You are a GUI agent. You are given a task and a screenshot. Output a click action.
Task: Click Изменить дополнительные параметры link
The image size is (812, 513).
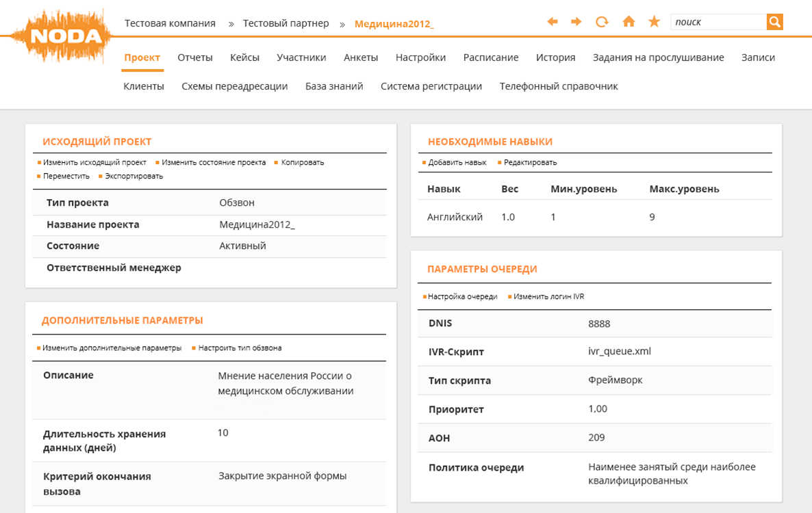point(112,348)
